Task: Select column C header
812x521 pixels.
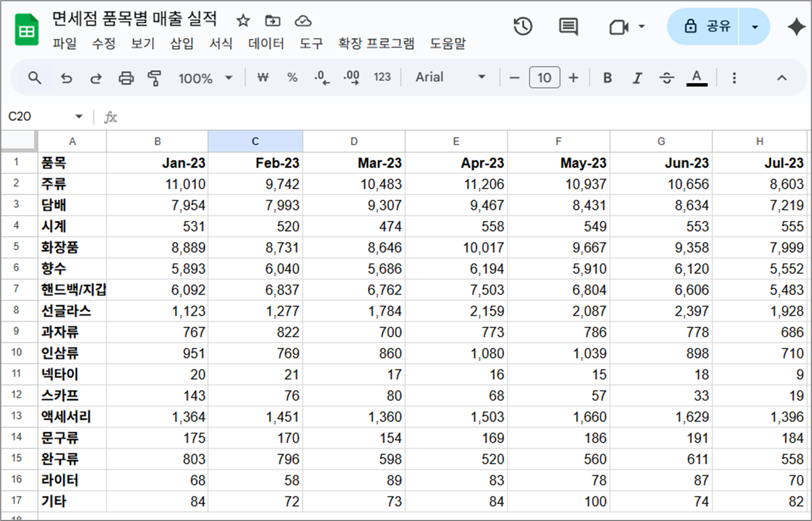Action: [x=255, y=141]
